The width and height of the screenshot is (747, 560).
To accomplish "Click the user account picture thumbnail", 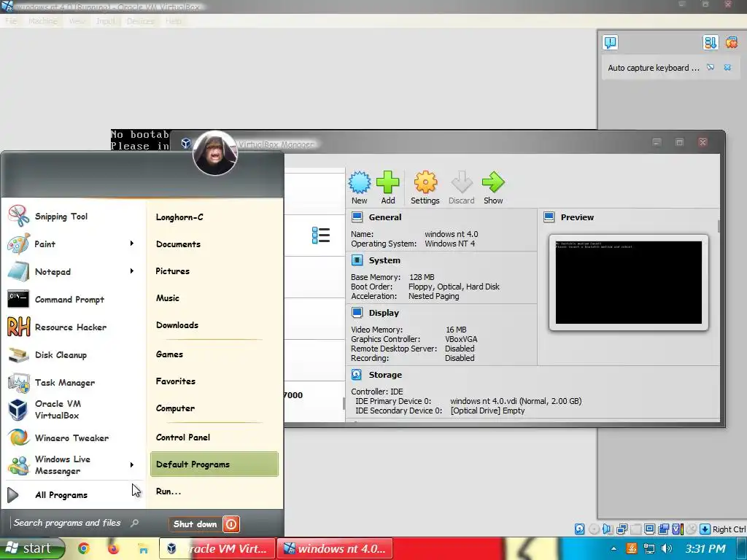I will (x=215, y=153).
